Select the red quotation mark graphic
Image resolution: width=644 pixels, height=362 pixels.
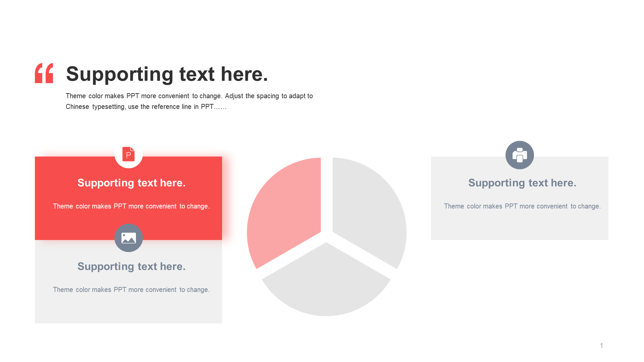click(44, 73)
